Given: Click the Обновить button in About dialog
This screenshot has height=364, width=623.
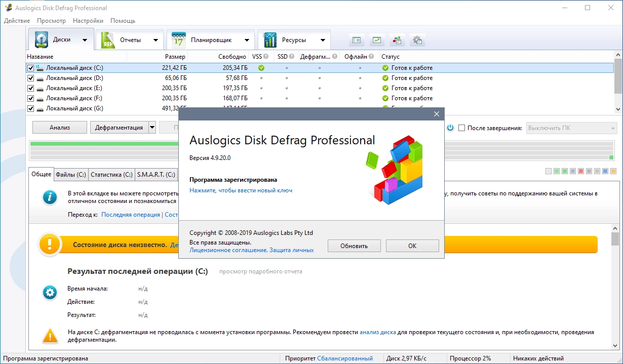Looking at the screenshot, I should pos(354,246).
